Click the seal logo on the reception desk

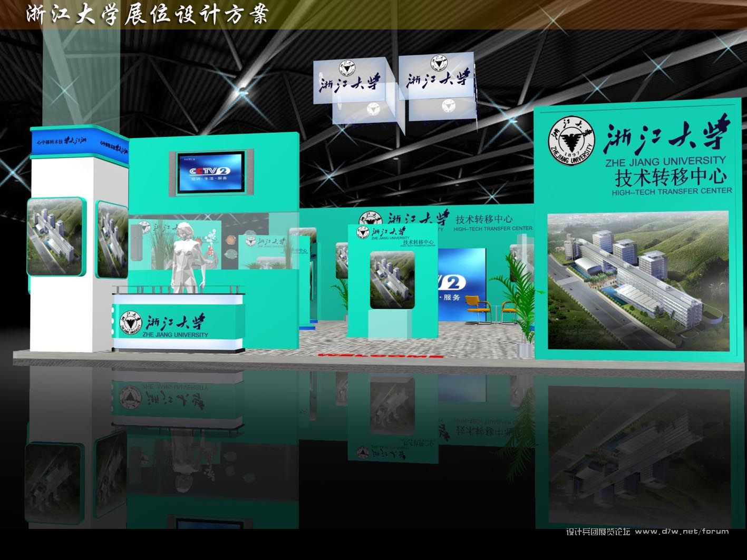(x=131, y=323)
